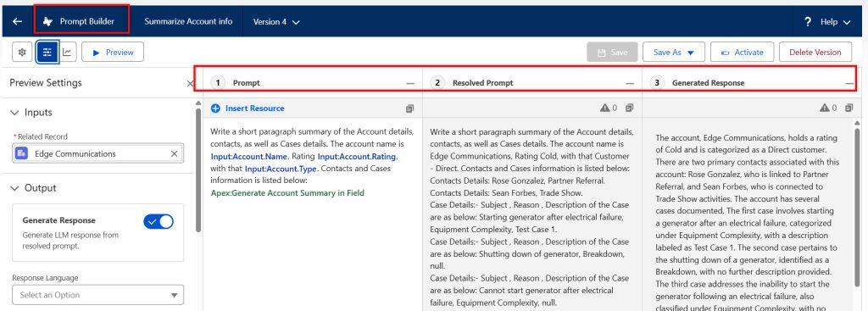Click into the Related Record field
The height and width of the screenshot is (311, 868).
98,154
